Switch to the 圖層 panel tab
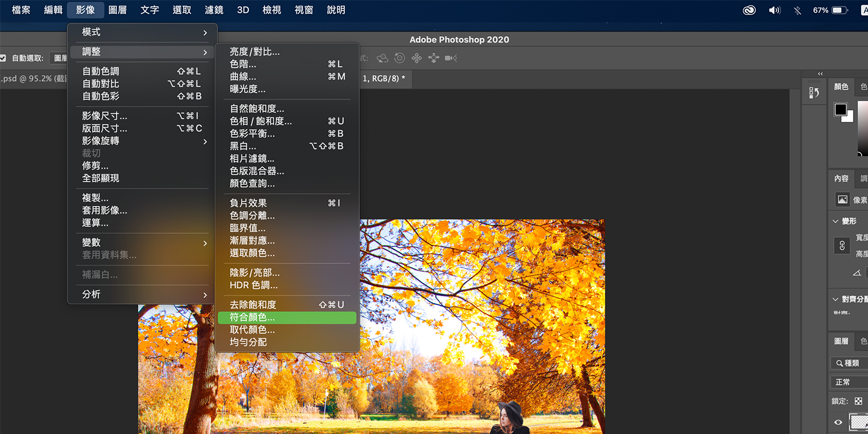Image resolution: width=868 pixels, height=434 pixels. pyautogui.click(x=841, y=341)
